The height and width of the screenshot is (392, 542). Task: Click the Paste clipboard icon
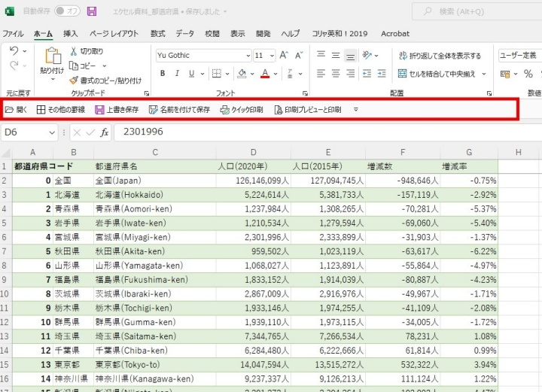click(53, 55)
